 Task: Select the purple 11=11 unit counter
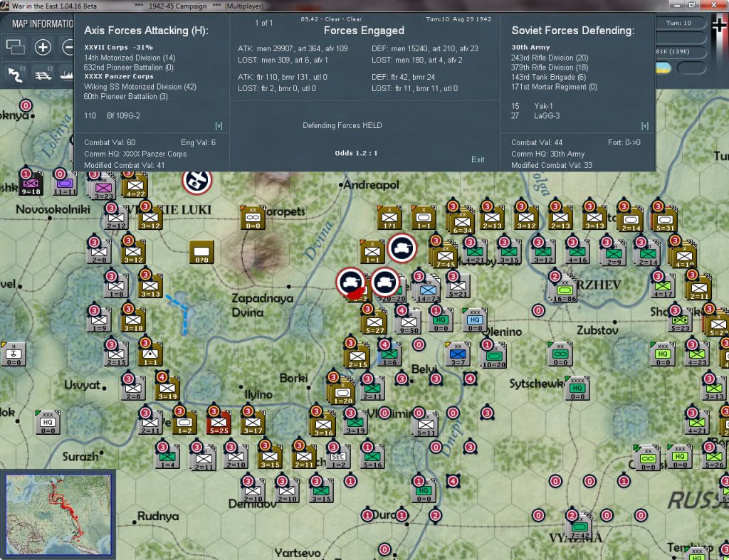click(65, 184)
